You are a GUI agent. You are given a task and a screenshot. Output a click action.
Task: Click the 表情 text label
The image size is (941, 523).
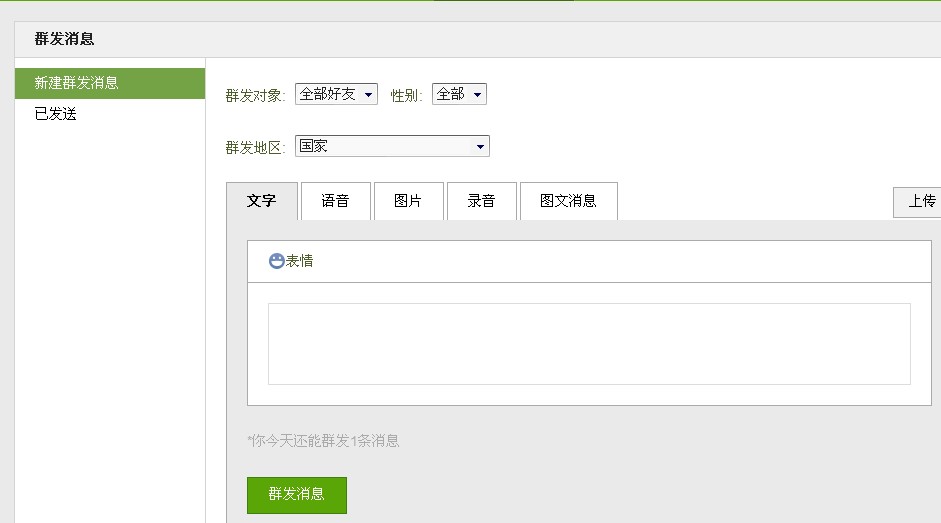coord(300,261)
